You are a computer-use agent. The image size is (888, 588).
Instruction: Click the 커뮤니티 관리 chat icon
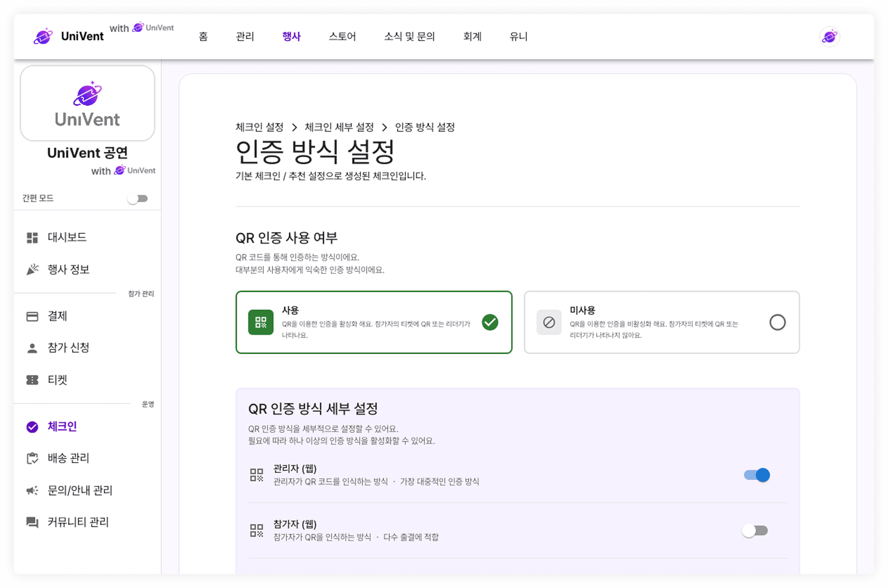click(32, 522)
